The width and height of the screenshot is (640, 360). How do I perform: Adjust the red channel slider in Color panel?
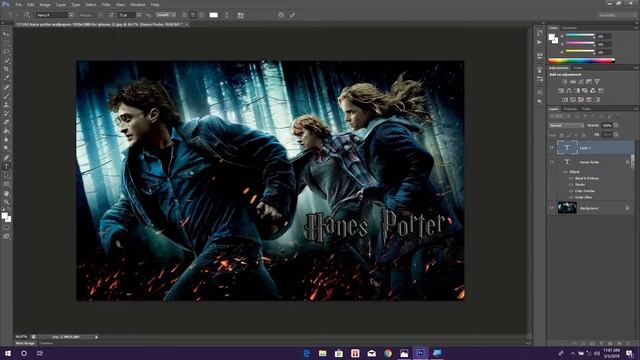point(580,36)
